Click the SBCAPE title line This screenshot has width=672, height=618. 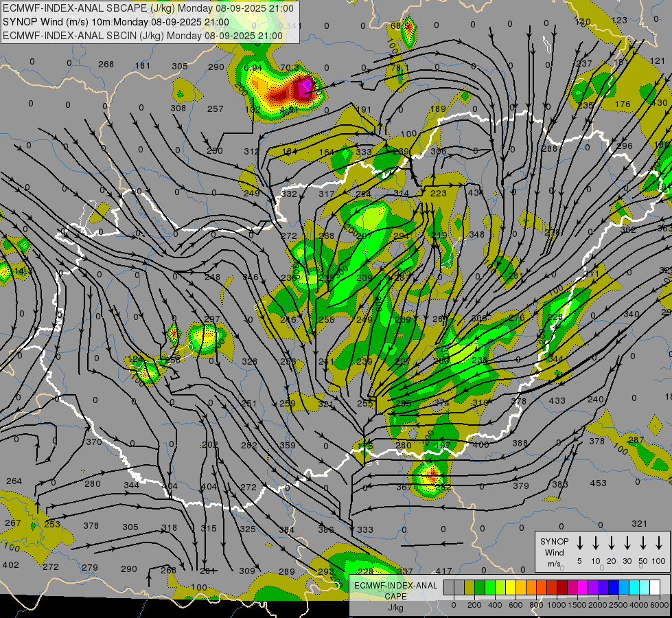[x=148, y=8]
